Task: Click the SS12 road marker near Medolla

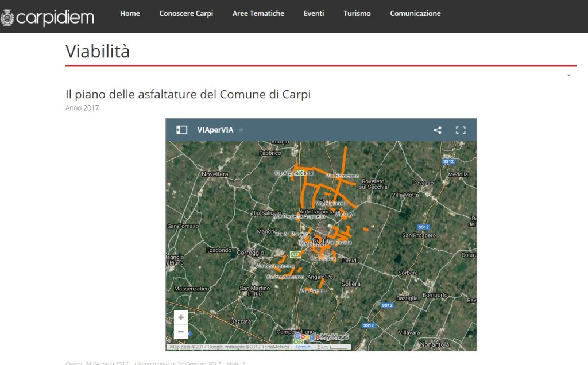Action: 448,162
